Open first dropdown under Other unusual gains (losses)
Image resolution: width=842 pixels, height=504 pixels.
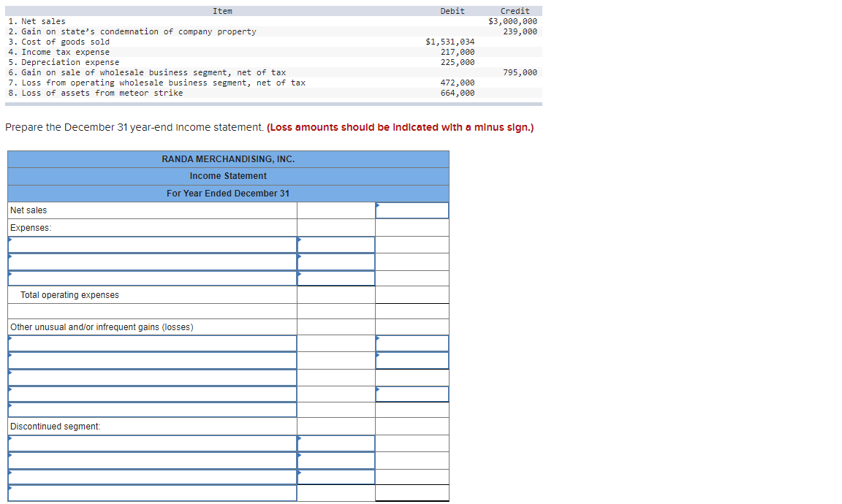153,343
